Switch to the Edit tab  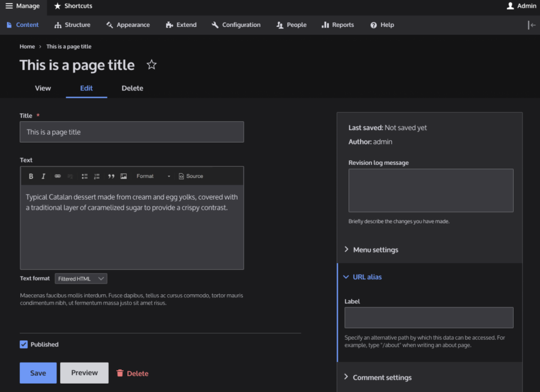click(x=86, y=88)
